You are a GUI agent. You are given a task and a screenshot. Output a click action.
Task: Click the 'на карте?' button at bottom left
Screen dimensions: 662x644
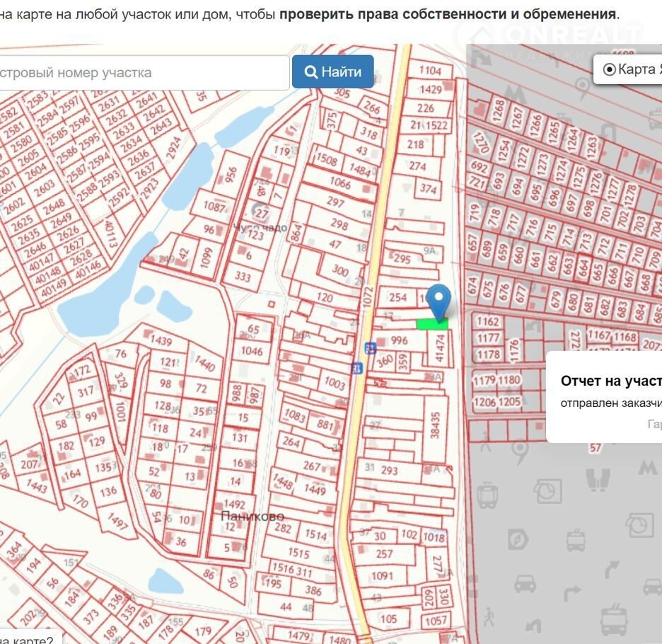point(28,638)
